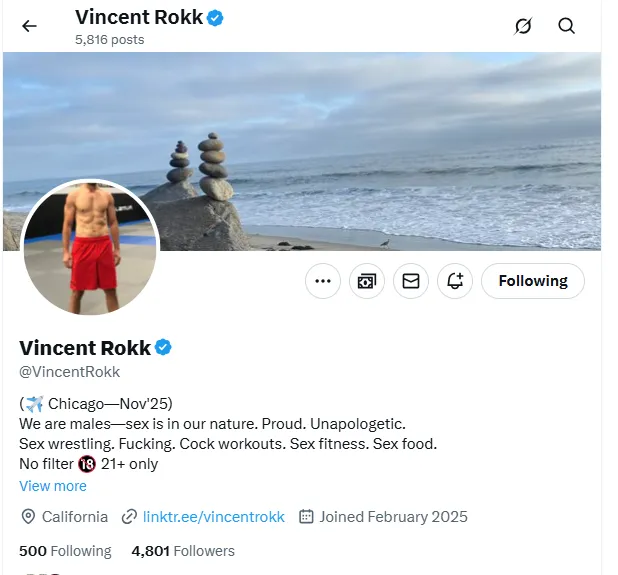Screen dimensions: 618x575
Task: Go back using the left arrow
Action: 29,26
